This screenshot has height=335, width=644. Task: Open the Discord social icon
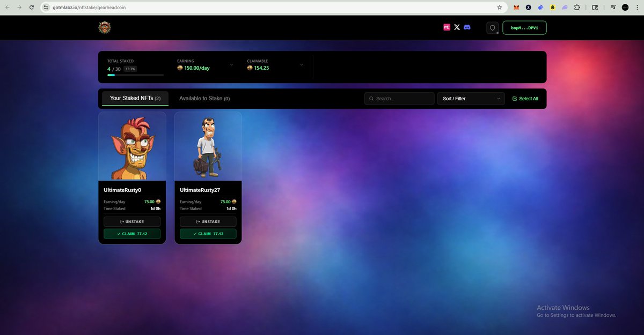(x=467, y=27)
